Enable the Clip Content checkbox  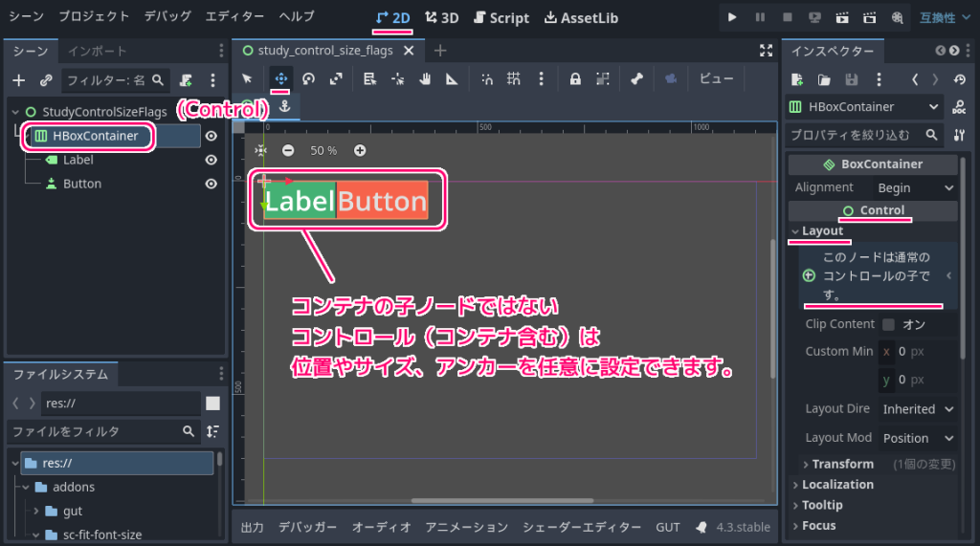tap(888, 324)
